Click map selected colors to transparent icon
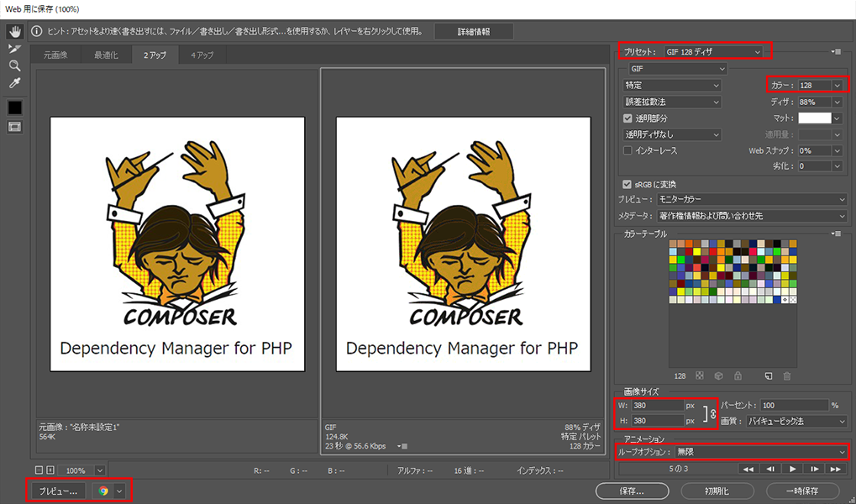This screenshot has width=856, height=504. (x=699, y=376)
